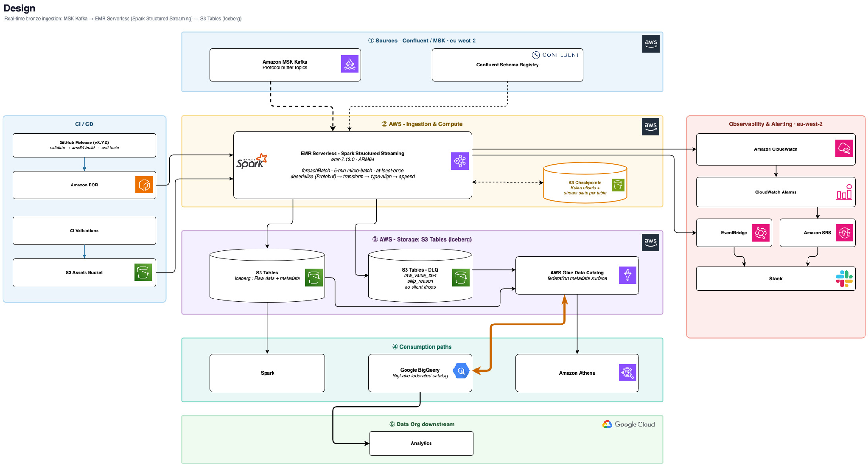This screenshot has width=868, height=466.
Task: Click the Amazon SNS pink icon
Action: pos(844,233)
